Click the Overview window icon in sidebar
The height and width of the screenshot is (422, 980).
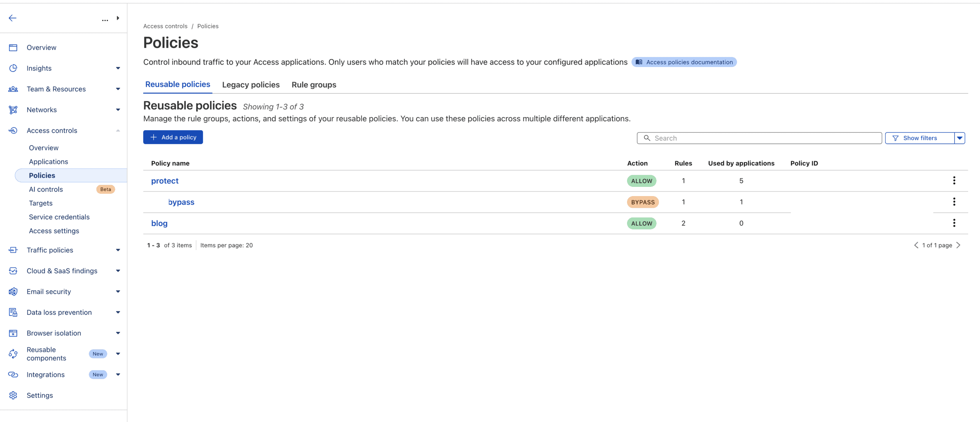tap(13, 47)
